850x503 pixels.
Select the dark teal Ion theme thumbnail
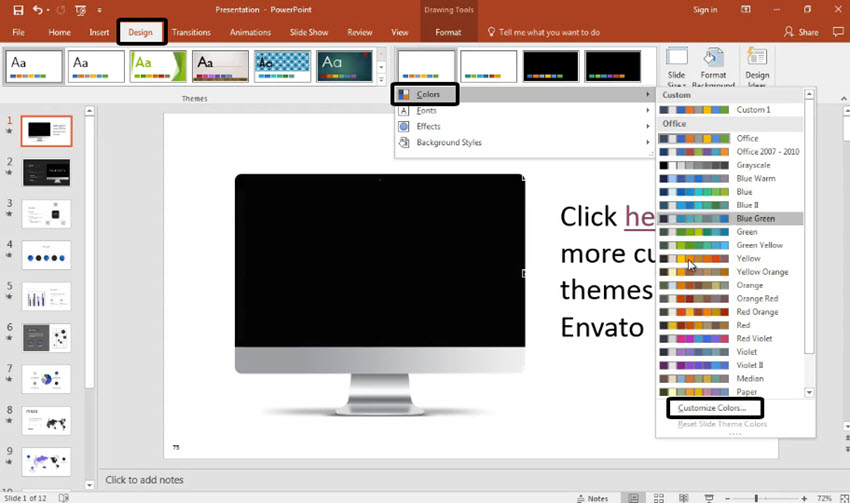345,67
